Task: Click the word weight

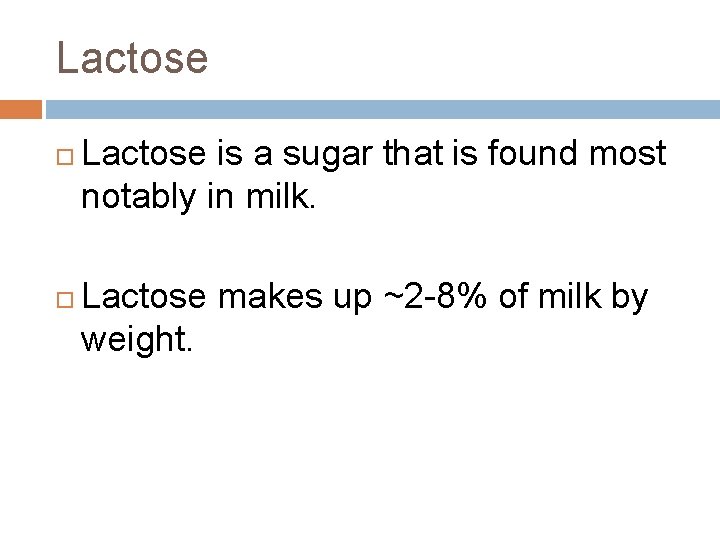Action: click(136, 340)
